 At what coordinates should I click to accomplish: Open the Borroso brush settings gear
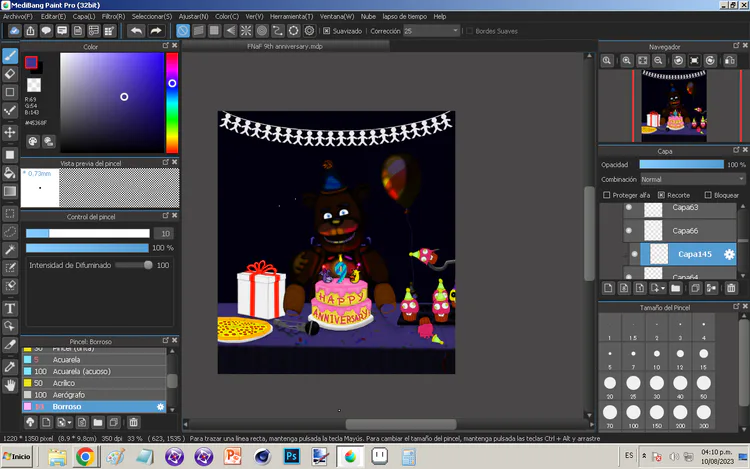click(160, 407)
